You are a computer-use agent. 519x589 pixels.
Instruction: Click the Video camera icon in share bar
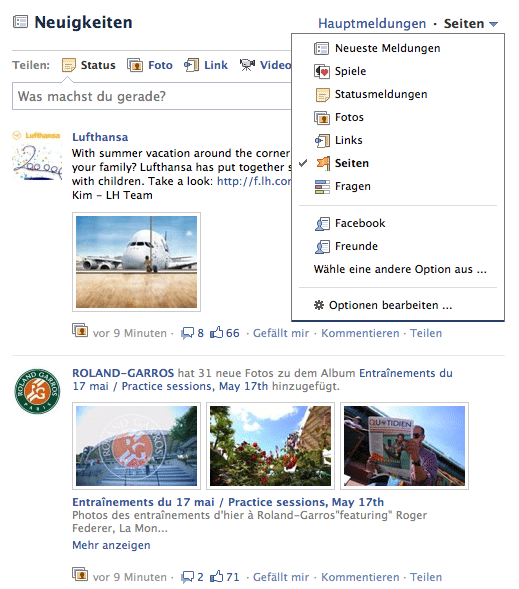pyautogui.click(x=247, y=65)
